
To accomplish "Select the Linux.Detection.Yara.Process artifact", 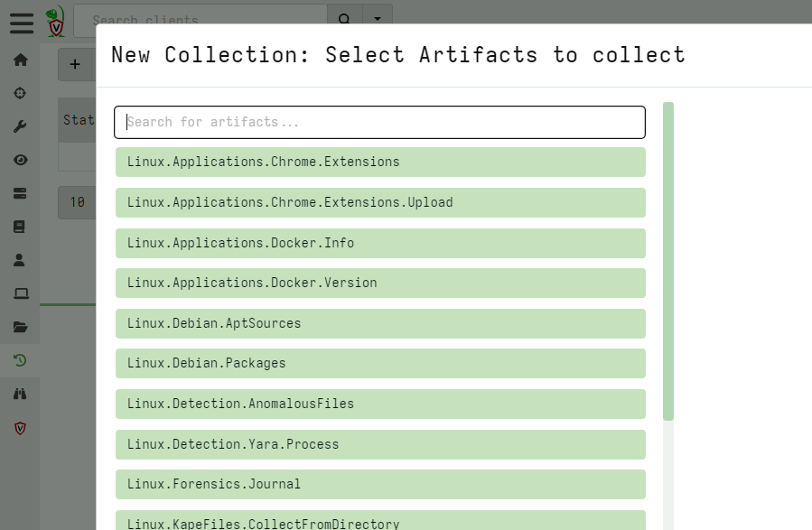I will click(379, 444).
